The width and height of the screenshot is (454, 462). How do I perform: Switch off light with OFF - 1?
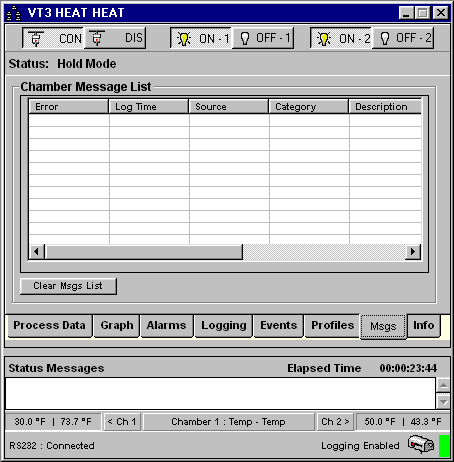click(x=263, y=38)
